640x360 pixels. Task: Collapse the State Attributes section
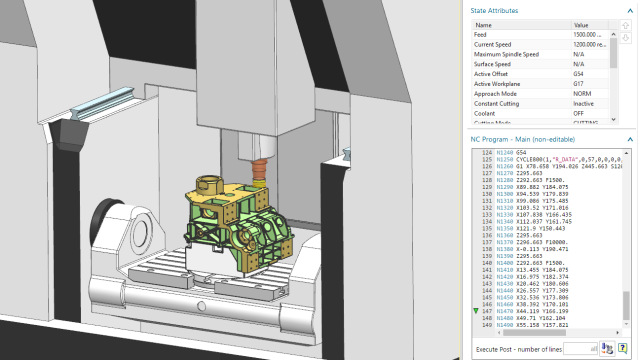pyautogui.click(x=630, y=11)
